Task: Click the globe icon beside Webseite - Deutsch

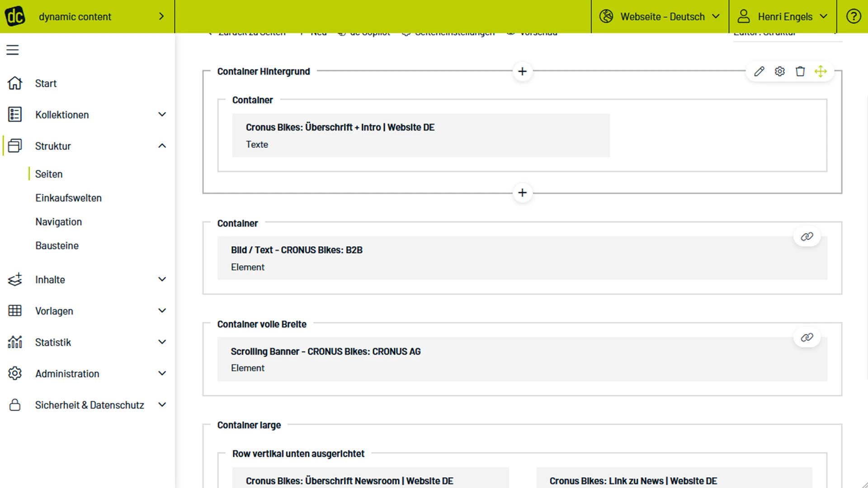Action: [606, 16]
